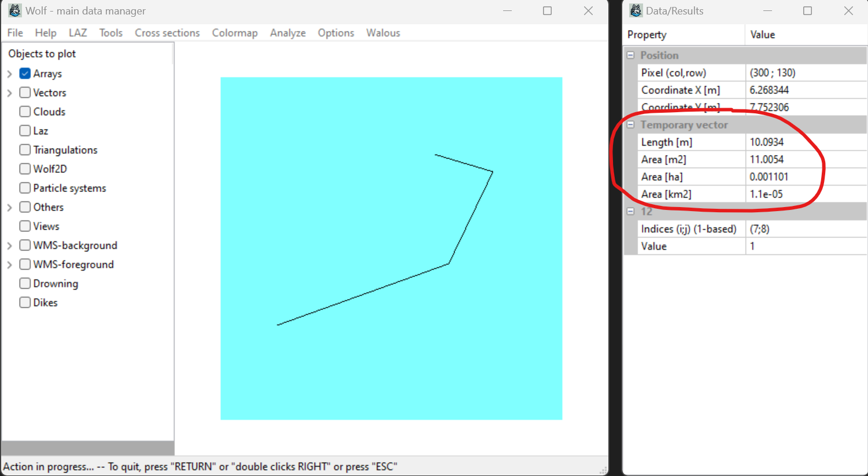Open the Colormap menu
Screen dimensions: 868x476
pos(234,33)
